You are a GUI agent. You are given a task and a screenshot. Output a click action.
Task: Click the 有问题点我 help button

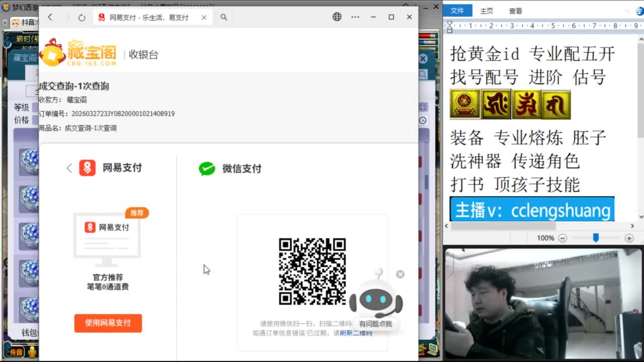pyautogui.click(x=375, y=324)
